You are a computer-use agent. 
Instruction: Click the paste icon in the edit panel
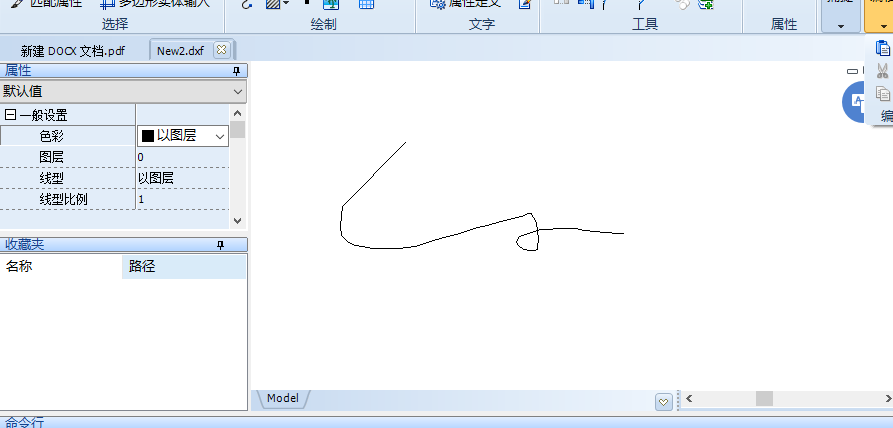coord(882,47)
